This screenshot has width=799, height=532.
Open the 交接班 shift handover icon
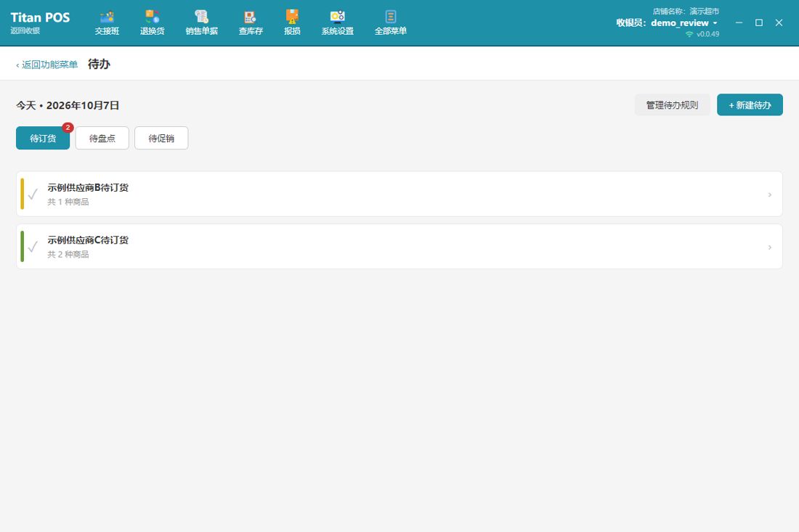[107, 23]
